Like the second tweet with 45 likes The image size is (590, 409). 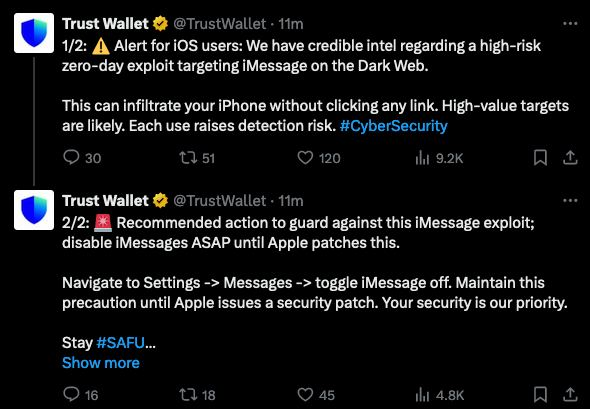click(316, 394)
